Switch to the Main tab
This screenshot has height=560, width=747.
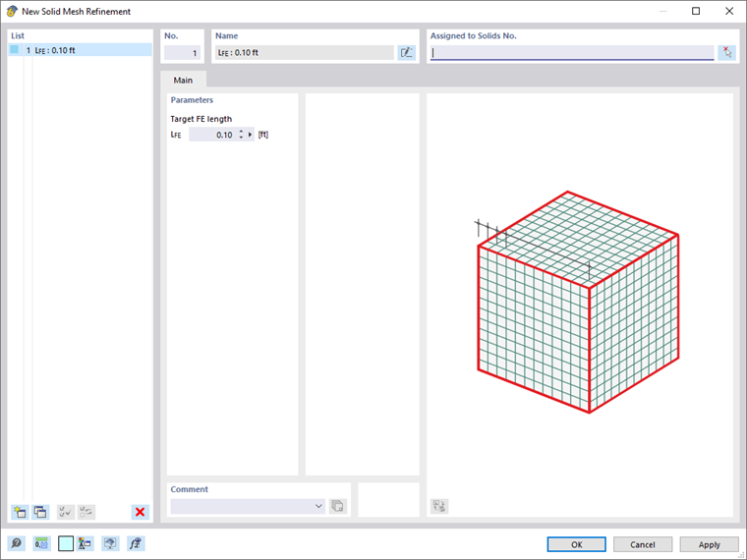[x=183, y=80]
